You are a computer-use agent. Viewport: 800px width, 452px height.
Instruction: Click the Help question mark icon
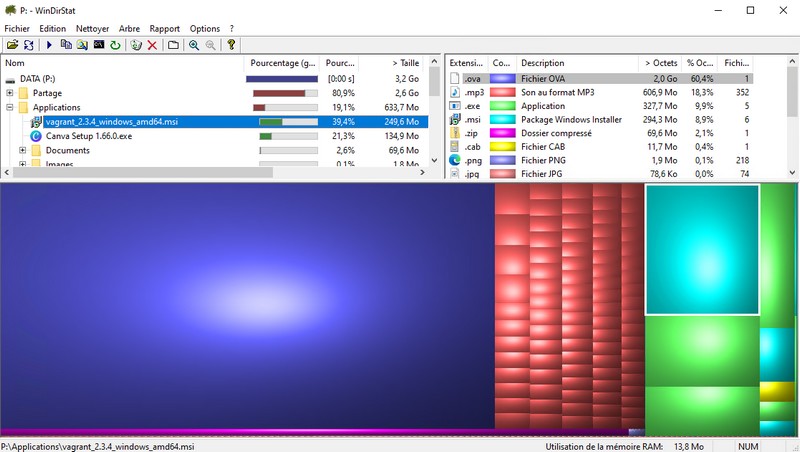[231, 45]
